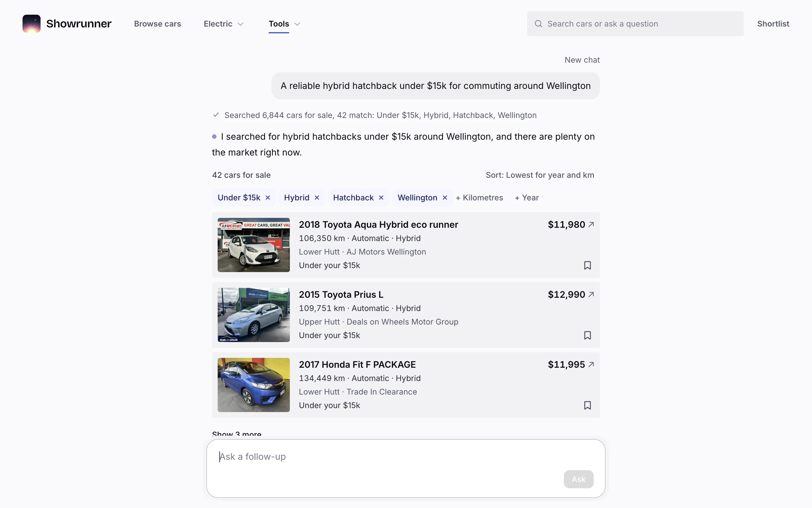812x508 pixels.
Task: Expand the Electric menu chevron
Action: click(x=240, y=24)
